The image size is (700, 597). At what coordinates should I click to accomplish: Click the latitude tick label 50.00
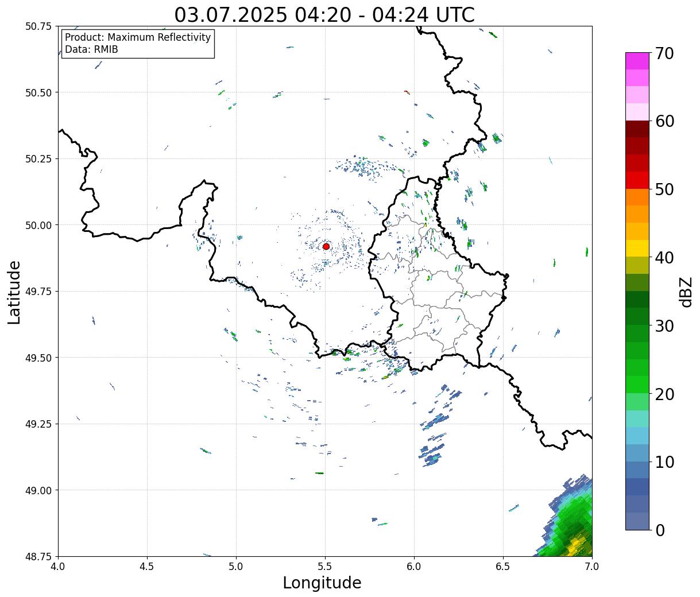click(x=38, y=225)
